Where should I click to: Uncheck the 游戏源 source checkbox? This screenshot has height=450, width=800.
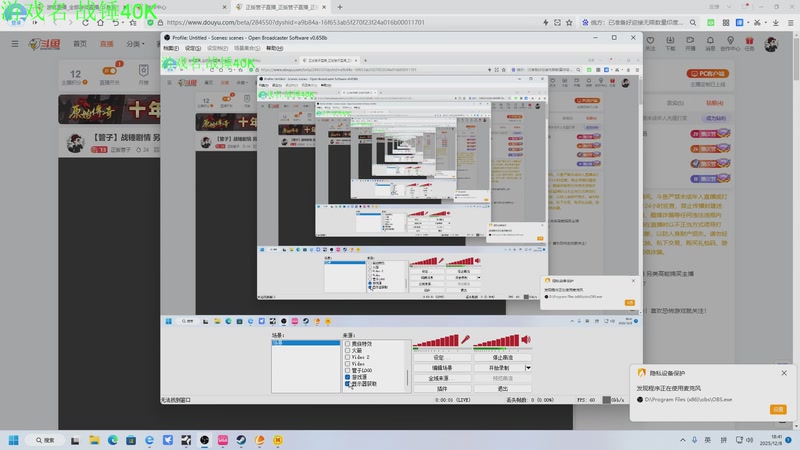coord(347,377)
